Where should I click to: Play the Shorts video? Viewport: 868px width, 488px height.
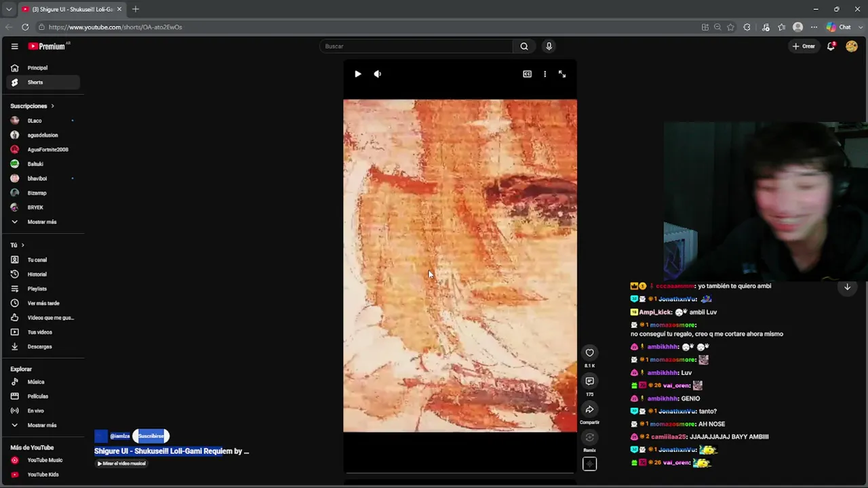pos(357,74)
